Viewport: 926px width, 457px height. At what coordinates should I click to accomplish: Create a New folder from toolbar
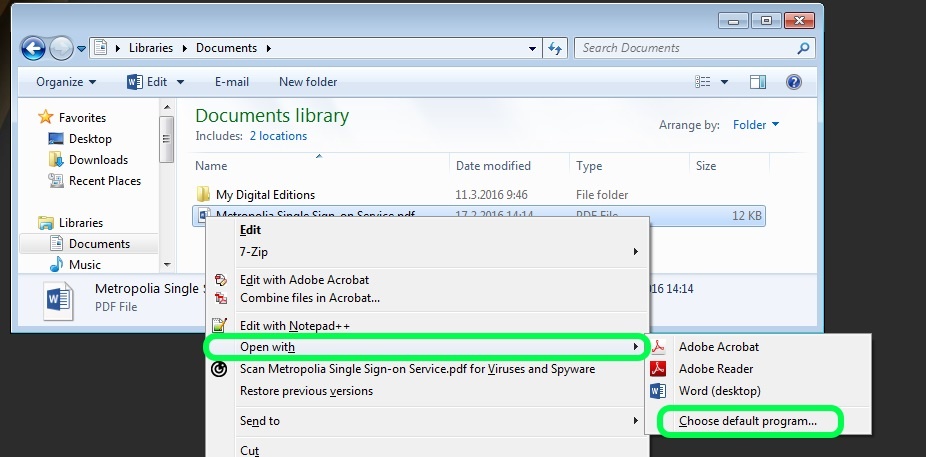308,82
